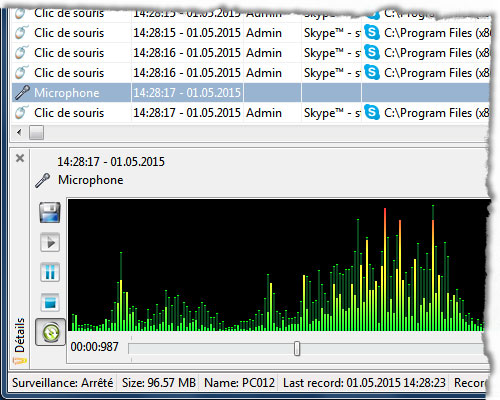Viewport: 500px width, 400px height.
Task: Move the playback position slider handle
Action: (297, 349)
